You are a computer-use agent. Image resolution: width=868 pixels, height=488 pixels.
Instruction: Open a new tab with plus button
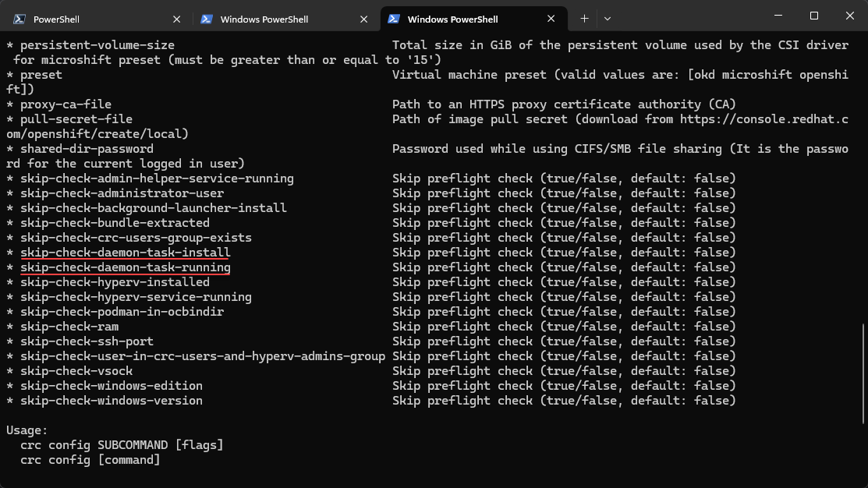[584, 19]
